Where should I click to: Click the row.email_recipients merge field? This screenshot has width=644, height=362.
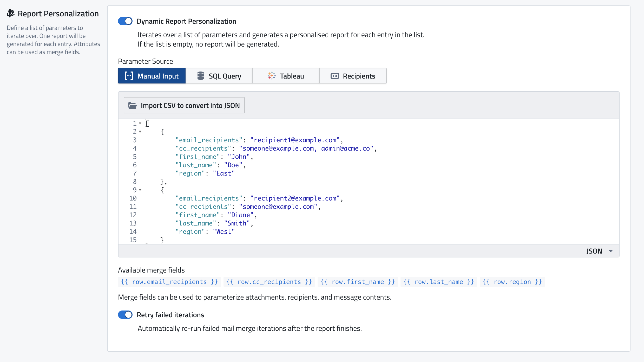coord(169,282)
